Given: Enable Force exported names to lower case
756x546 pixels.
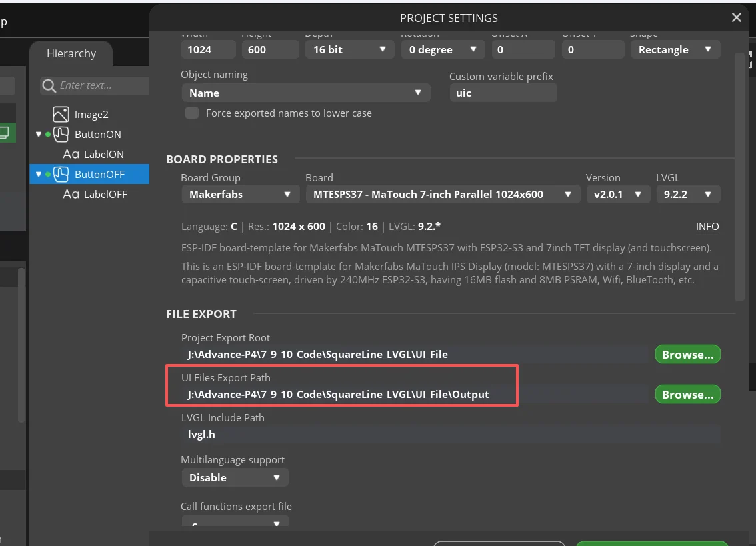Looking at the screenshot, I should click(192, 113).
